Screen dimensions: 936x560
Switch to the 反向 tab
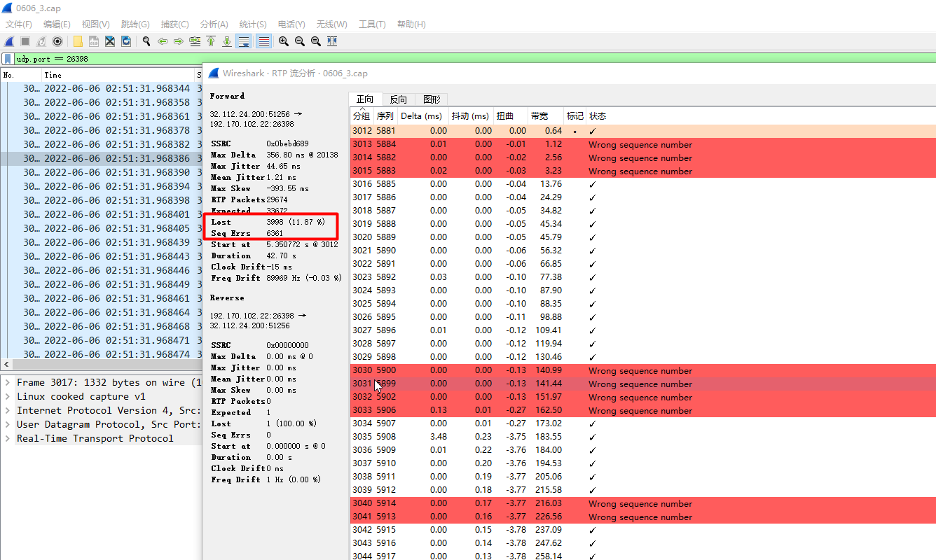[398, 99]
